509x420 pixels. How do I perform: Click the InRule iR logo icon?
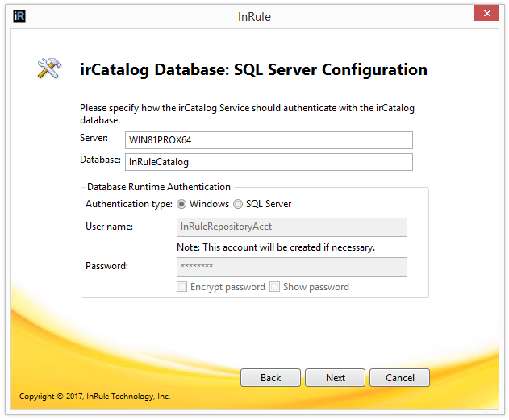click(x=19, y=16)
